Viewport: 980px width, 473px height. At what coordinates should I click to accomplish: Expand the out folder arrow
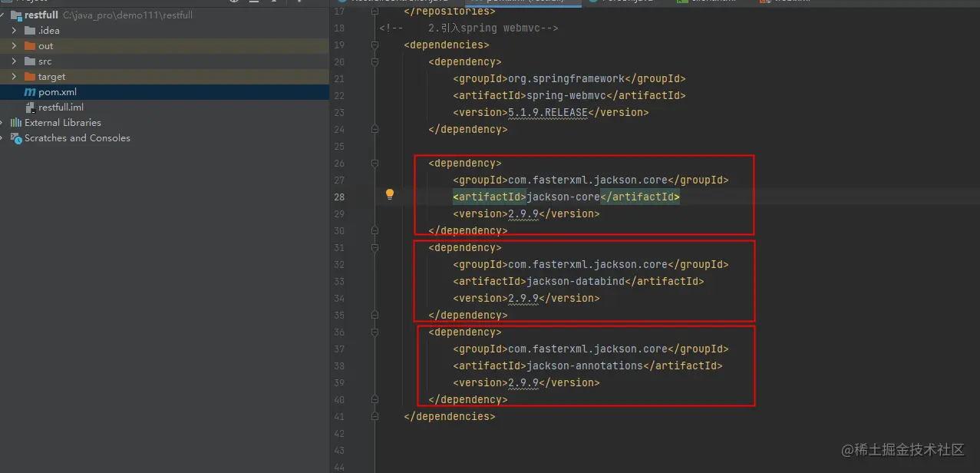(x=14, y=46)
